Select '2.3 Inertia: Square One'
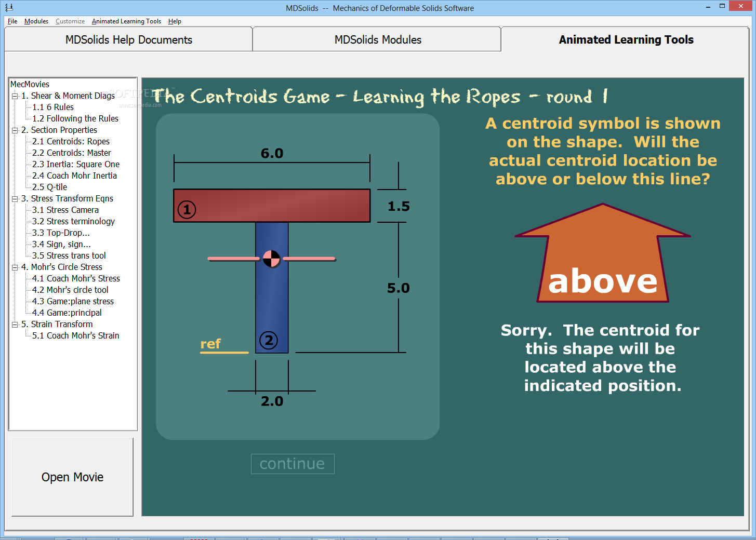This screenshot has height=540, width=756. [x=76, y=164]
